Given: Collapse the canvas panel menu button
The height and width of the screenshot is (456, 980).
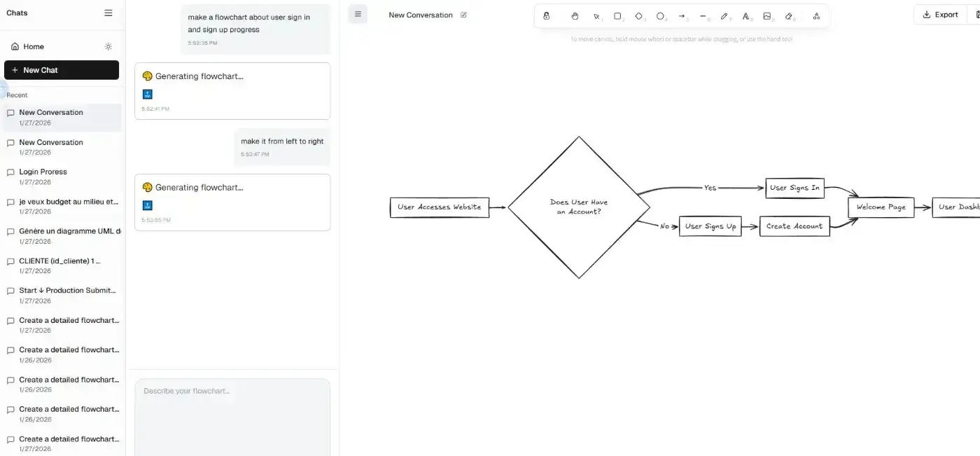Looking at the screenshot, I should coord(358,13).
